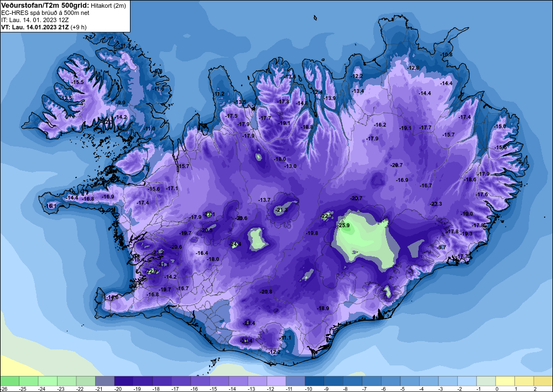553x392 pixels.
Task: Click the -13.9 temperature label
Action: (330, 98)
